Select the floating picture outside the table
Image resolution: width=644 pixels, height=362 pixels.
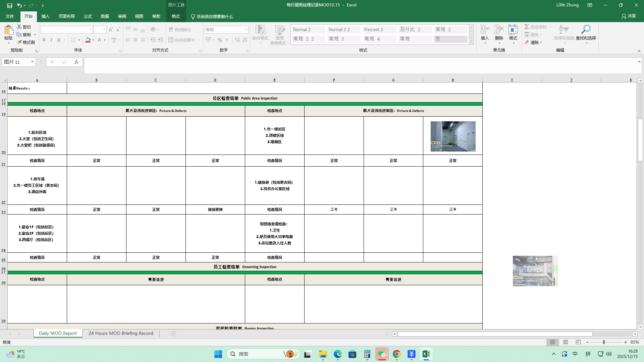[535, 271]
